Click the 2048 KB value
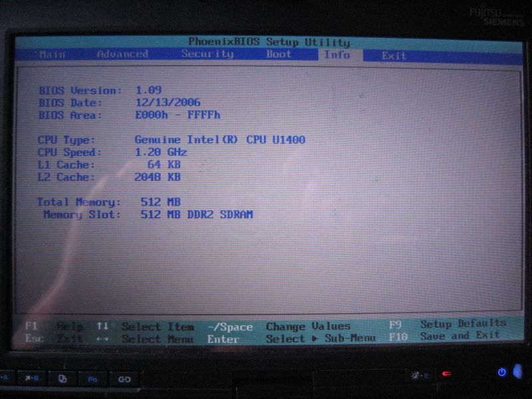Screen dimensions: 532x399 click(x=158, y=177)
